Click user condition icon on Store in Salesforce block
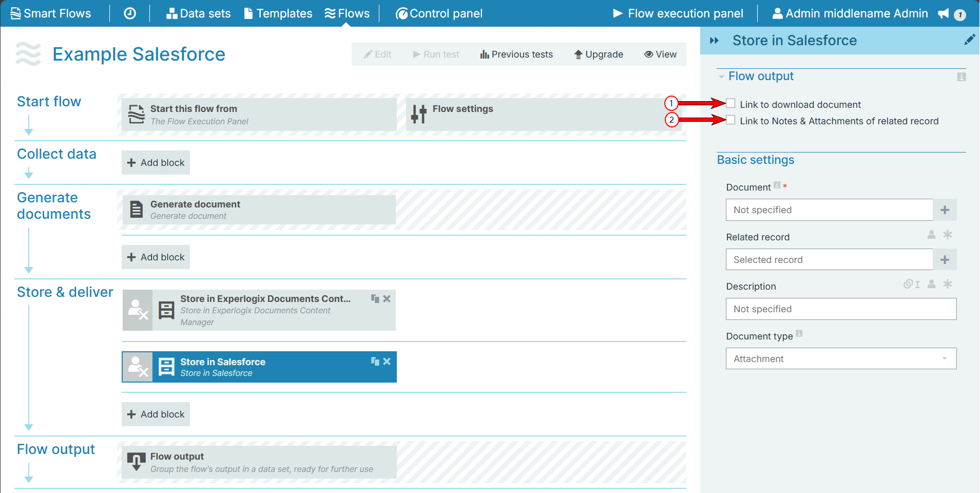This screenshot has width=980, height=493. point(138,367)
